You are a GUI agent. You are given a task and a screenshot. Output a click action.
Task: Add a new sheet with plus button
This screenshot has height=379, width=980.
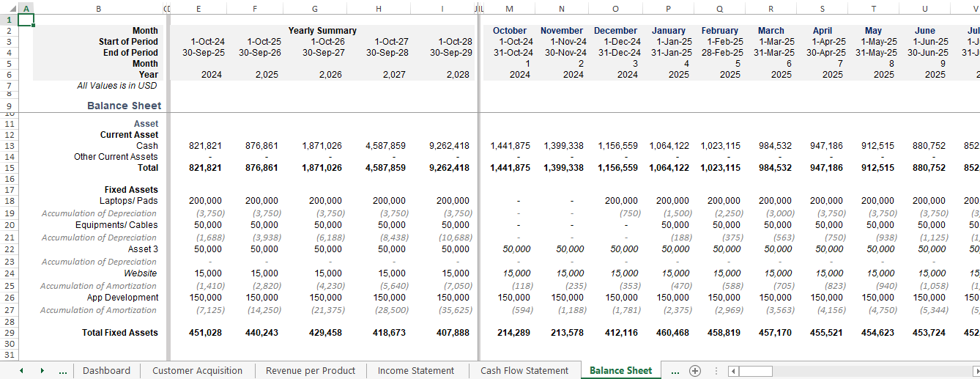695,371
